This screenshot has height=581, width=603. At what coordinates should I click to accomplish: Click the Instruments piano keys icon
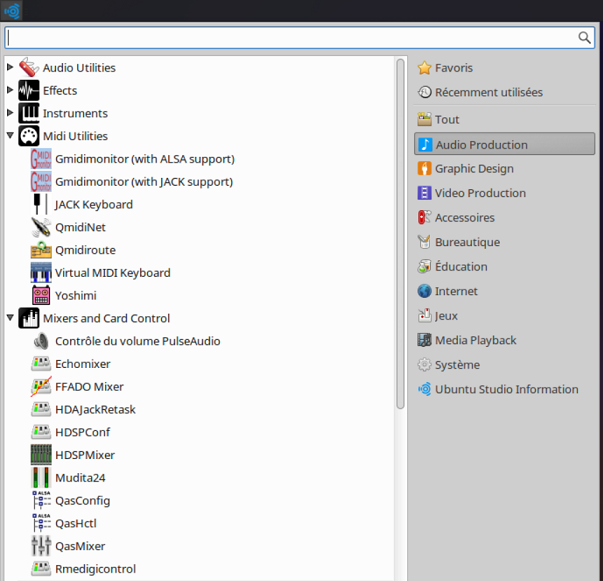(x=29, y=113)
